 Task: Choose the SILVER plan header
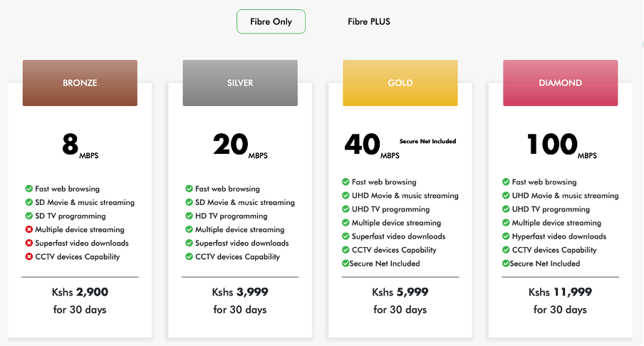(x=240, y=83)
